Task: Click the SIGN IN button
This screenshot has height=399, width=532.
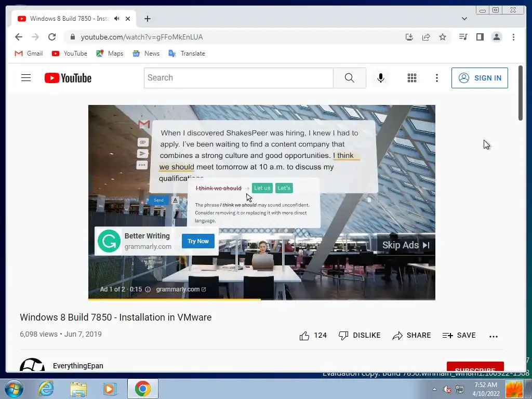Action: point(480,78)
